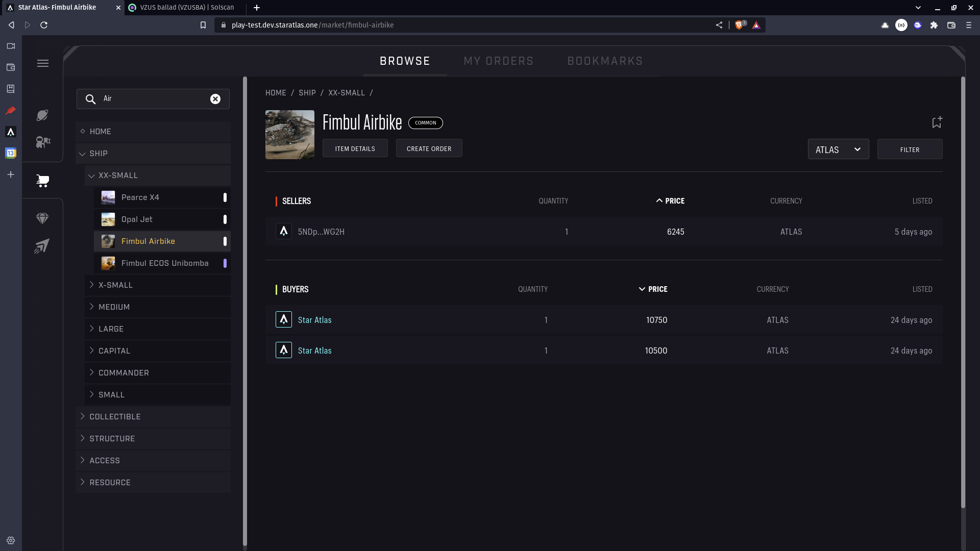Open the extensions puzzle icon
This screenshot has width=980, height=551.
(934, 25)
